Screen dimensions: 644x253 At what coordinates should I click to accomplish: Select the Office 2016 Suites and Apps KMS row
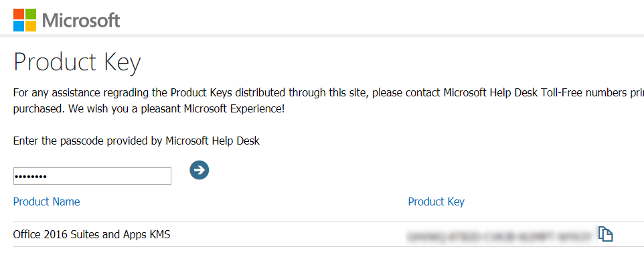click(x=322, y=234)
